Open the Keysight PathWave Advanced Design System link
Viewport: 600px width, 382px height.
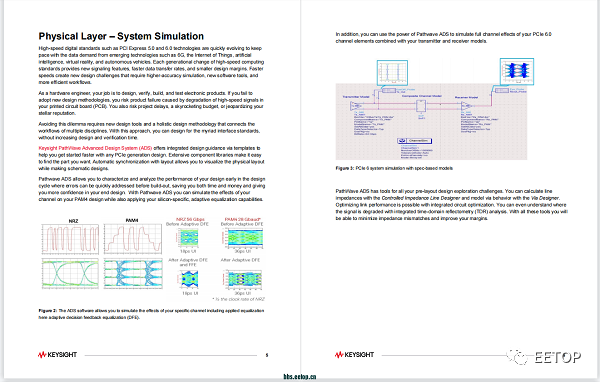pyautogui.click(x=95, y=148)
